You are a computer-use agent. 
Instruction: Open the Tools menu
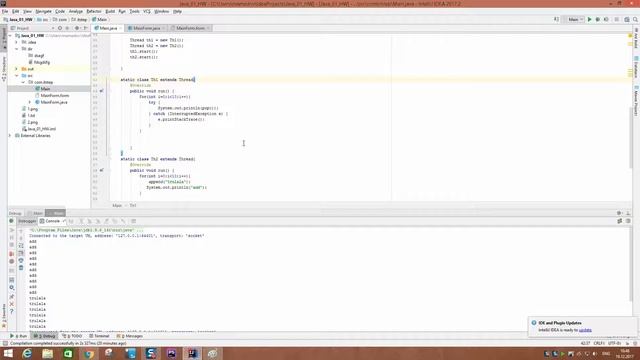134,11
